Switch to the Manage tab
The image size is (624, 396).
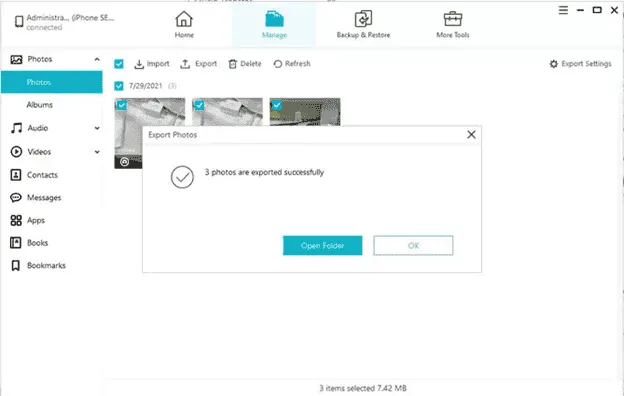tap(274, 25)
